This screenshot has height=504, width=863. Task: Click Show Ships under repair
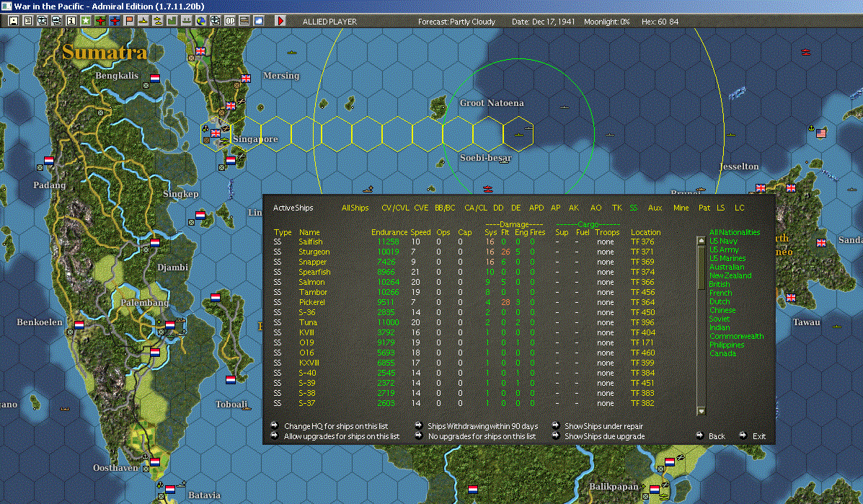[603, 426]
